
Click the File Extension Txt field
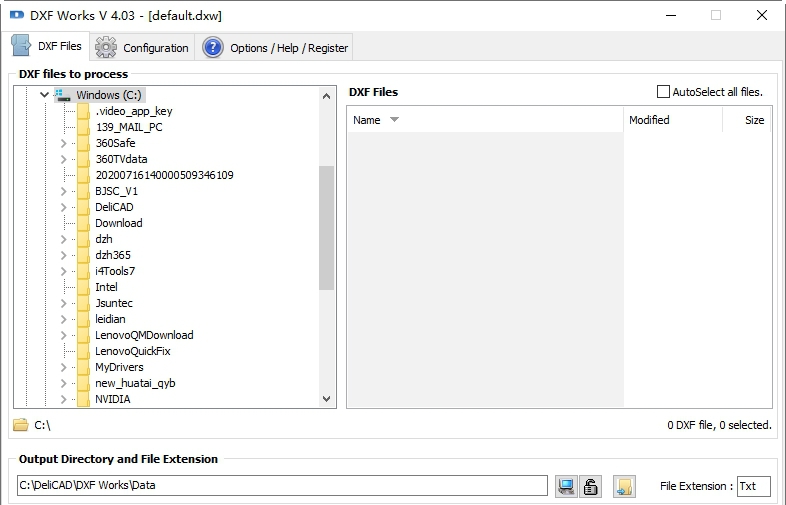(x=753, y=486)
